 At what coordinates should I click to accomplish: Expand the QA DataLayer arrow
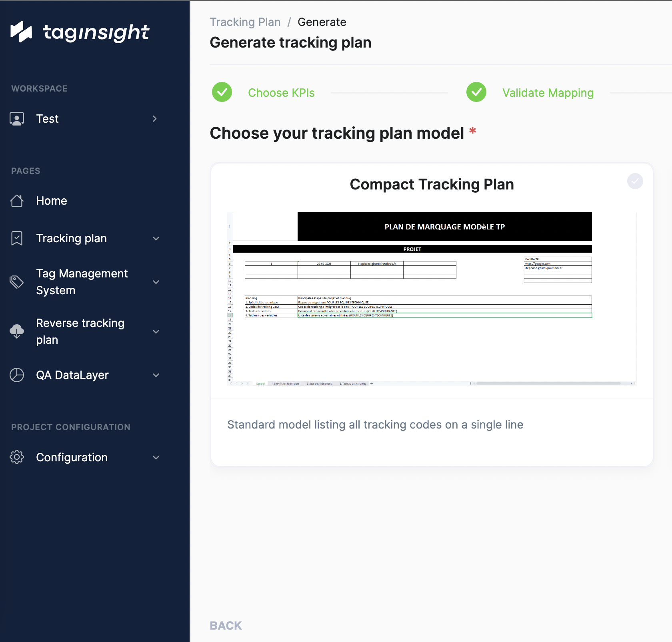(156, 375)
